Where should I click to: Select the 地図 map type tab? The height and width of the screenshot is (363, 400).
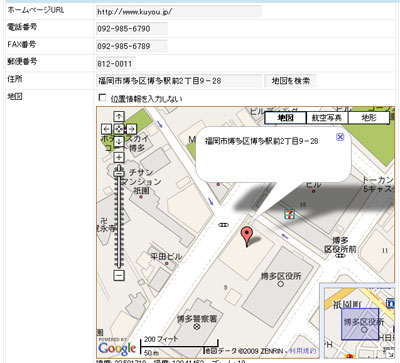(x=285, y=118)
